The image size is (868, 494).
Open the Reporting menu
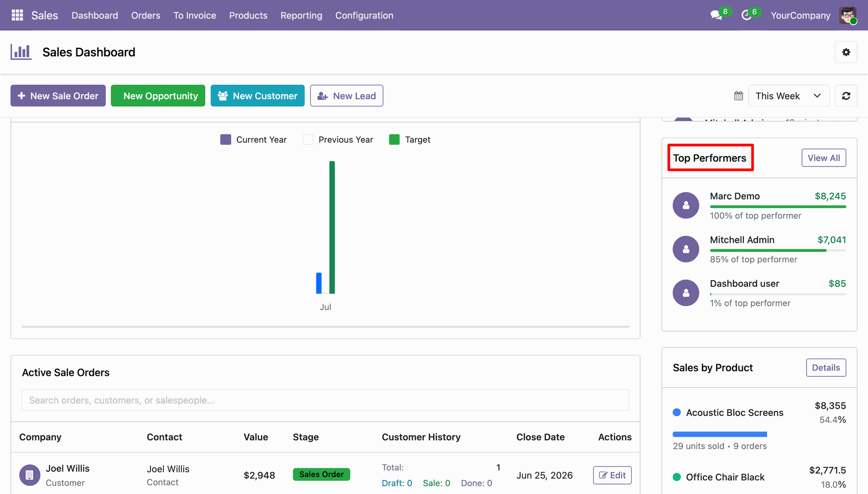pos(301,15)
